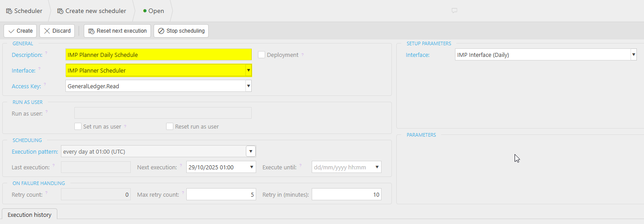Click help icon next to Max retry count
Viewport: 644px width, 224px height.
[x=183, y=193]
